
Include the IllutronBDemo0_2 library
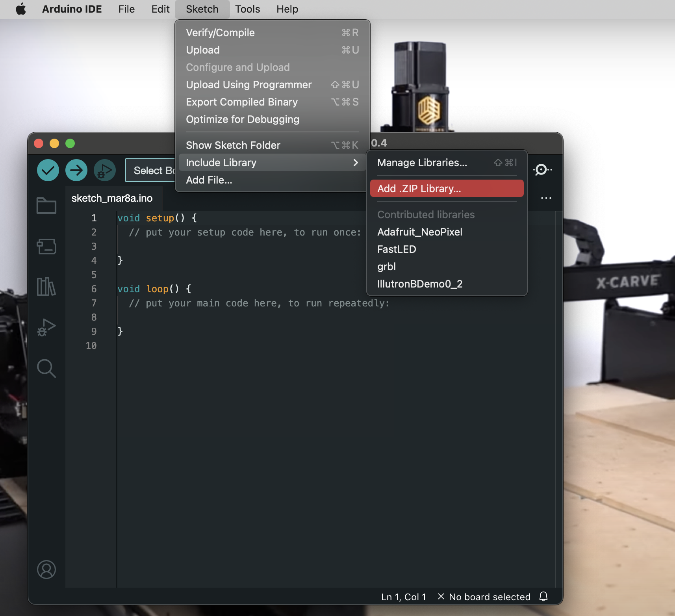click(x=447, y=284)
